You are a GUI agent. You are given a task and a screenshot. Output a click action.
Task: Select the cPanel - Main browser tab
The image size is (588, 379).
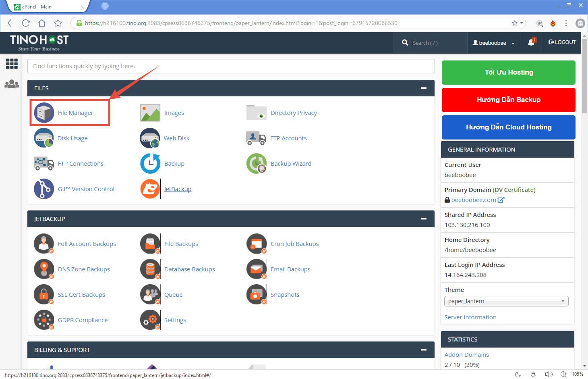coord(48,6)
